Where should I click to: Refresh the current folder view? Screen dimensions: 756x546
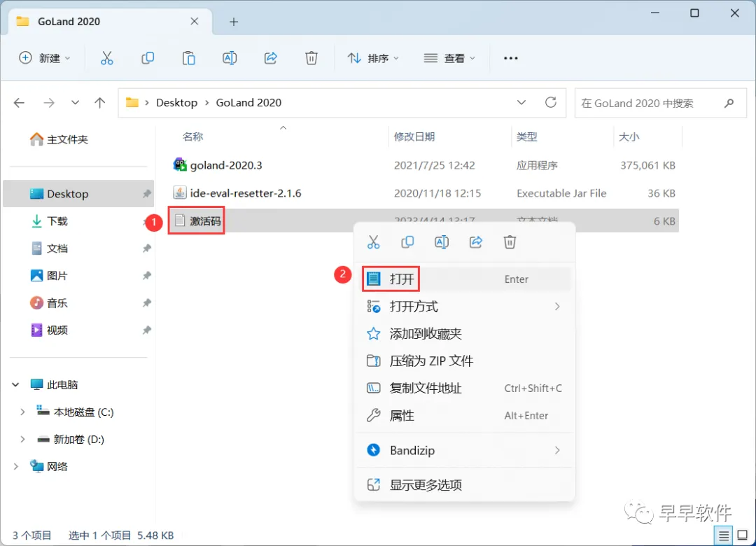coord(551,102)
